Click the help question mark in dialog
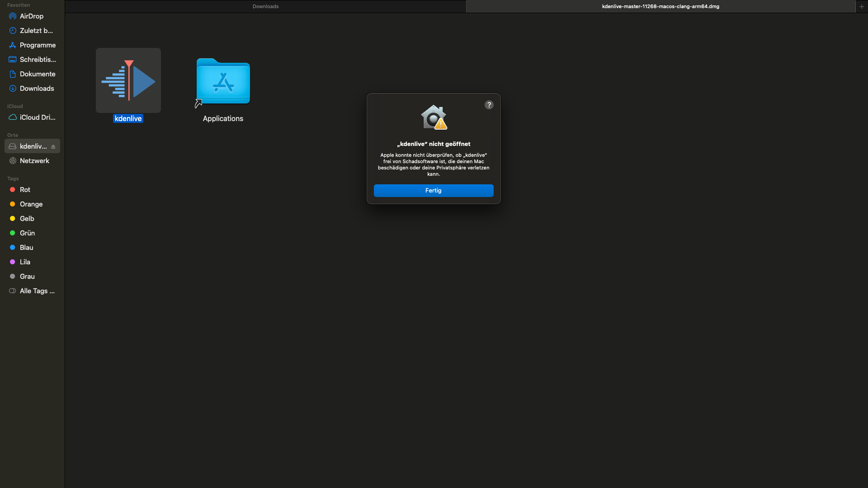The image size is (868, 488). tap(489, 105)
